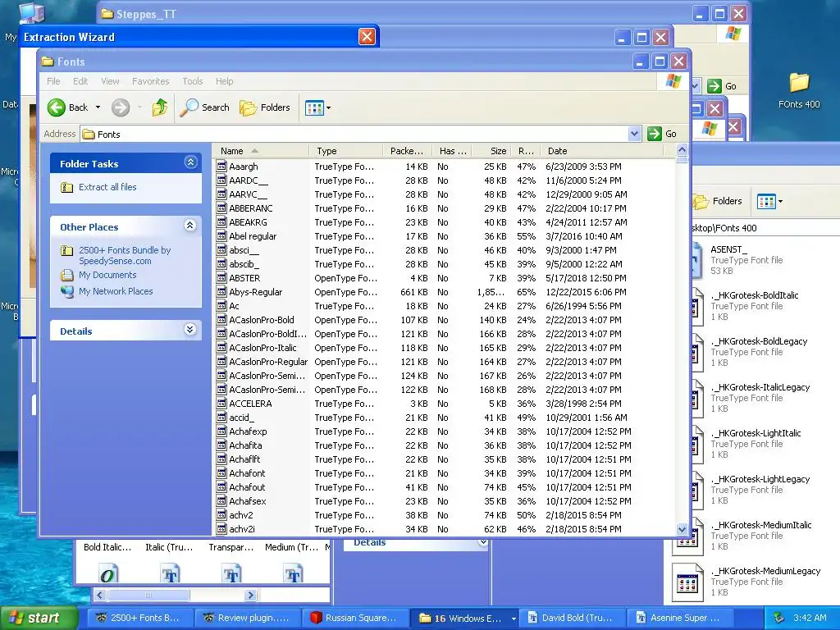Select the ABSTER font file icon

point(221,278)
